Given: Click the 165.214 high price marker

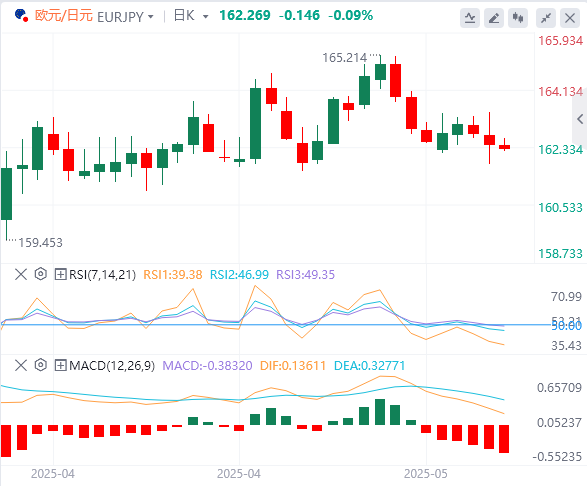Looking at the screenshot, I should pyautogui.click(x=344, y=58).
